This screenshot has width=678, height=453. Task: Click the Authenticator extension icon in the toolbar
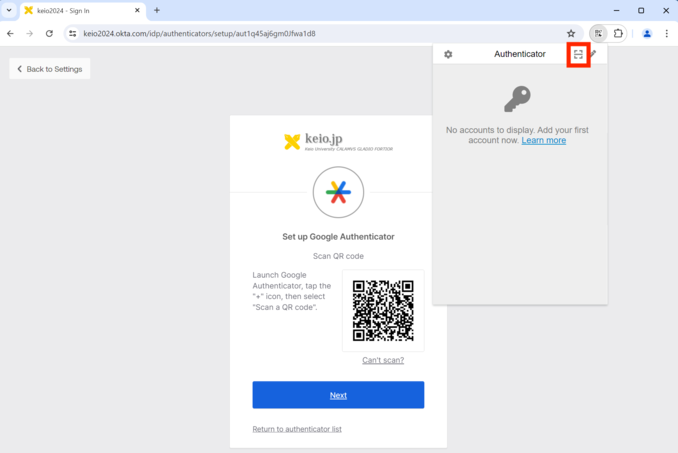click(598, 33)
